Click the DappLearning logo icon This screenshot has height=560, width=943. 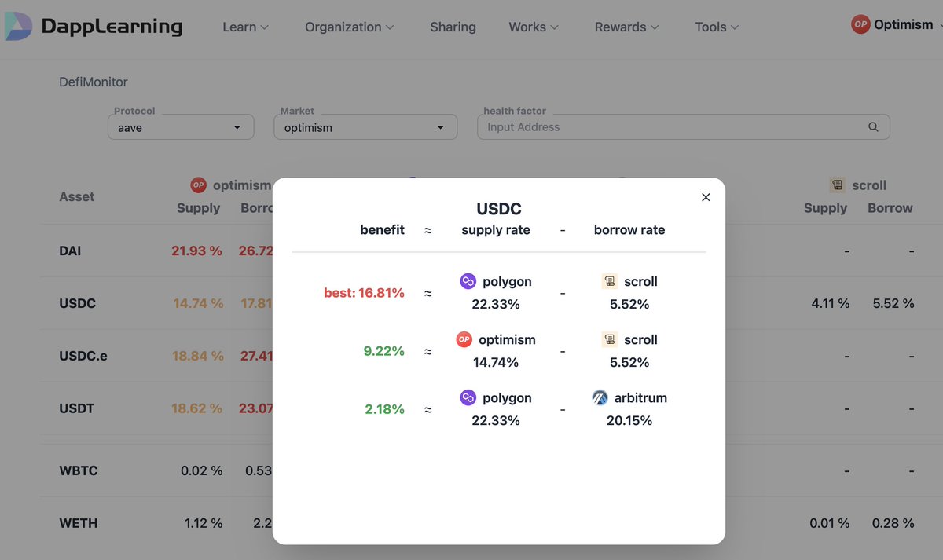coord(18,26)
